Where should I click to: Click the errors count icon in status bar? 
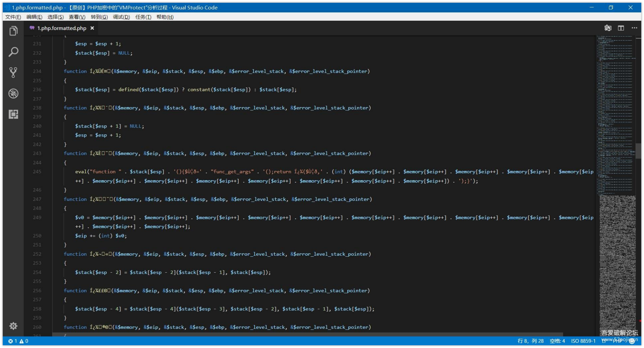11,341
